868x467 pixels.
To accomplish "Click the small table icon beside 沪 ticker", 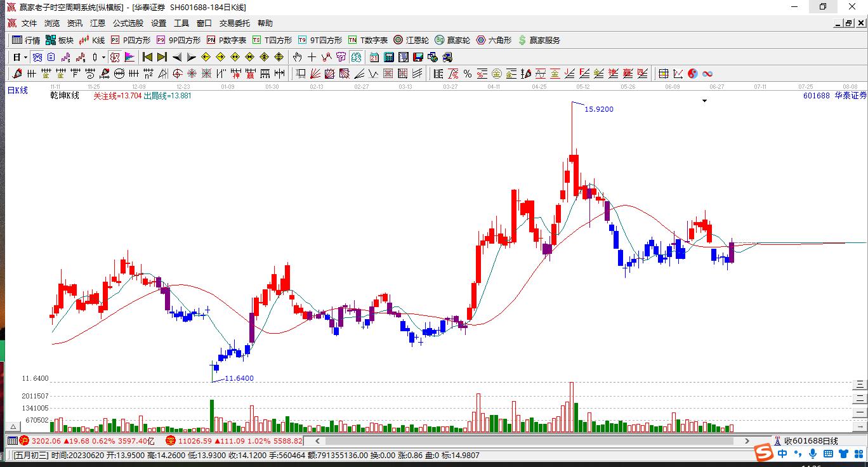I will click(12, 441).
